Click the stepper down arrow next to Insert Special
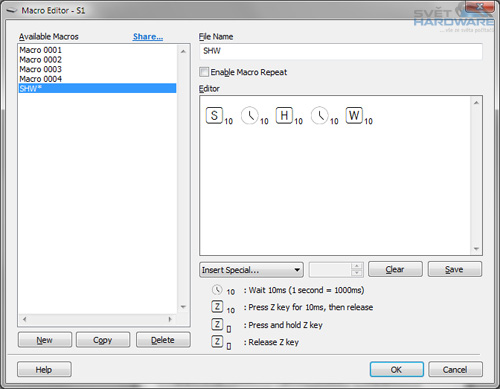Viewport: 500px width, 389px height. point(357,273)
